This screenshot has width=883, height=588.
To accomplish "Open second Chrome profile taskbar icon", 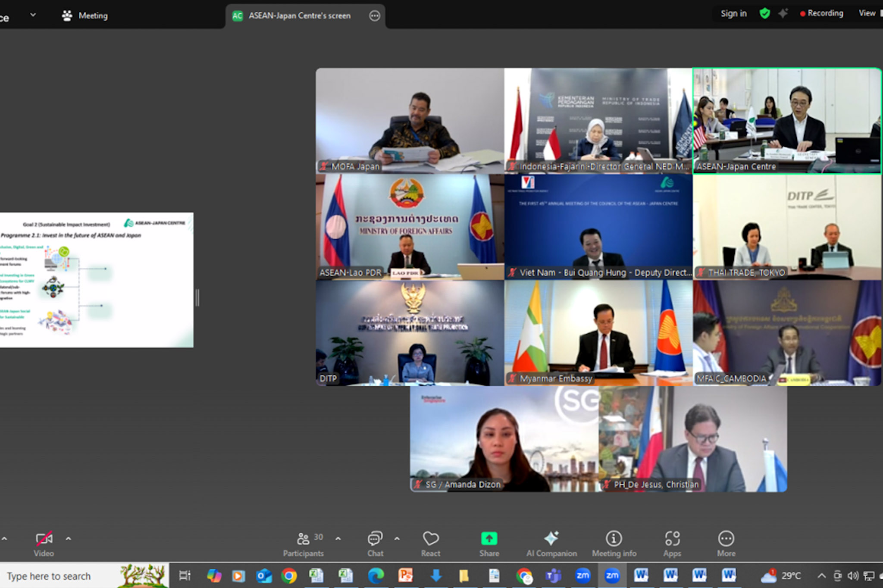I will [524, 575].
